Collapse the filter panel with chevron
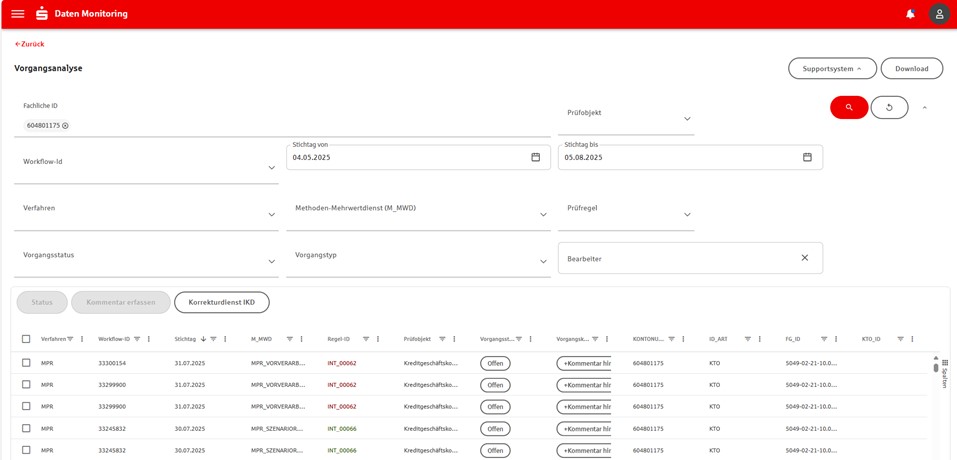Screen dimensions: 957x460 coord(924,107)
